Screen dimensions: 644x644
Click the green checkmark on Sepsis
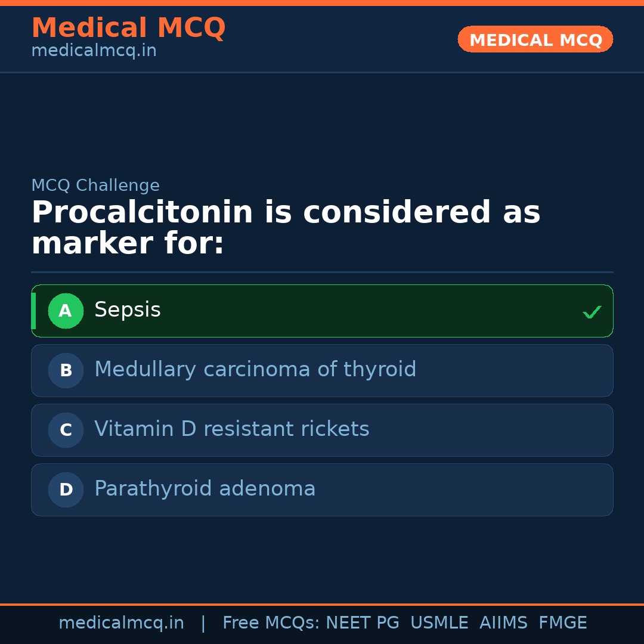point(592,312)
